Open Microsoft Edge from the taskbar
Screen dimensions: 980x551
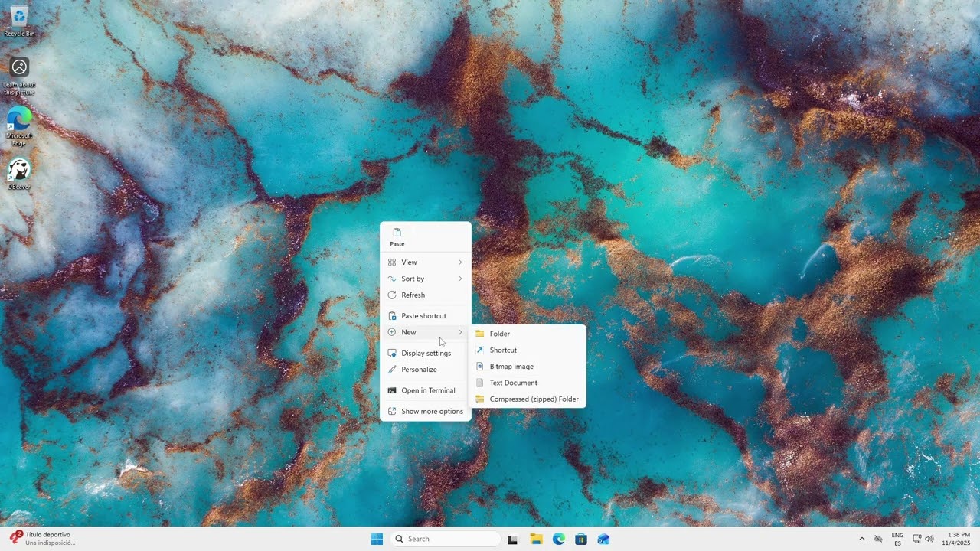[559, 539]
